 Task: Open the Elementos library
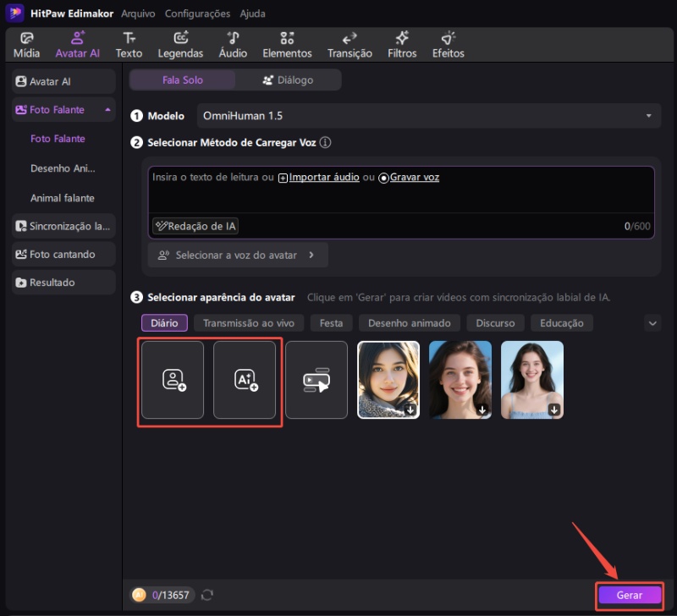(287, 45)
